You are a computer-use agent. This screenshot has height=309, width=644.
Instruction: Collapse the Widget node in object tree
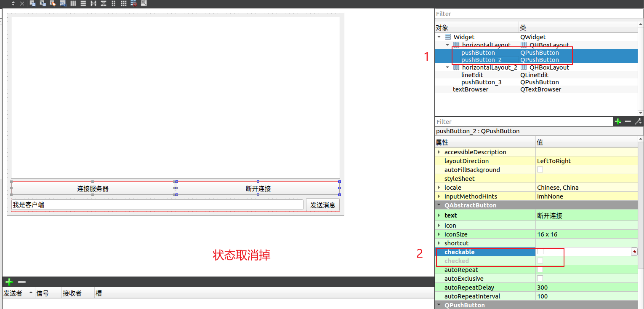(439, 37)
